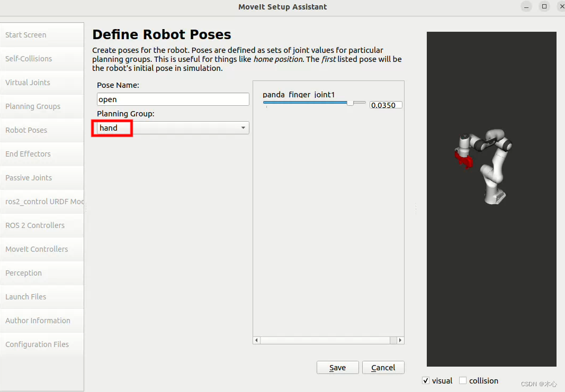The height and width of the screenshot is (392, 565).
Task: Close the MoveIt Setup Assistant window
Action: tap(561, 6)
